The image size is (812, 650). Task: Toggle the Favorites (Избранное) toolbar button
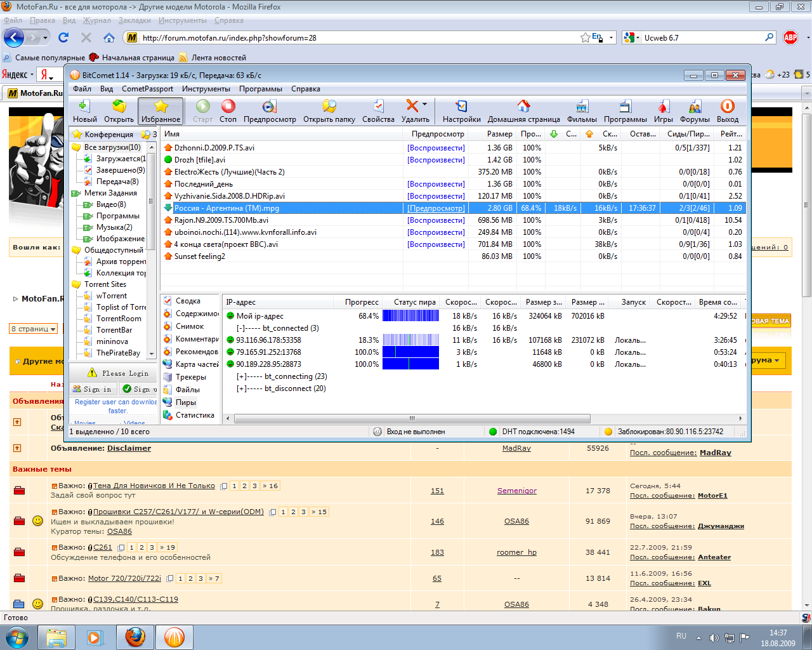pyautogui.click(x=160, y=110)
